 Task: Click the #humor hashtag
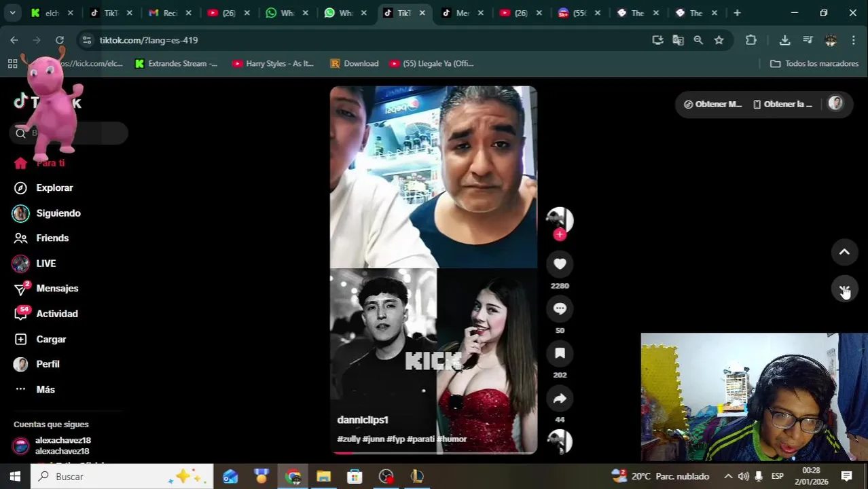[x=452, y=439]
